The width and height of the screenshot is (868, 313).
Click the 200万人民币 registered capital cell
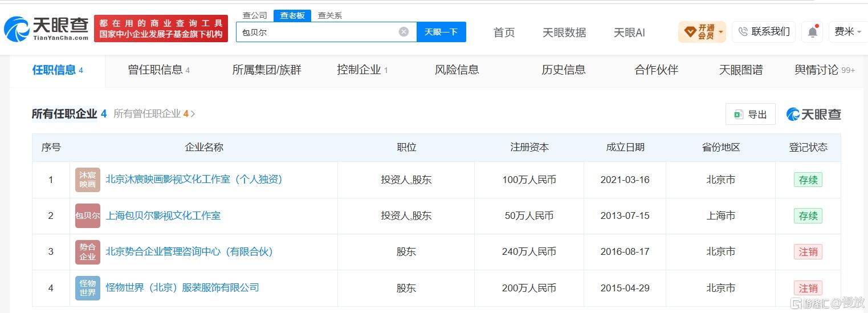[529, 288]
